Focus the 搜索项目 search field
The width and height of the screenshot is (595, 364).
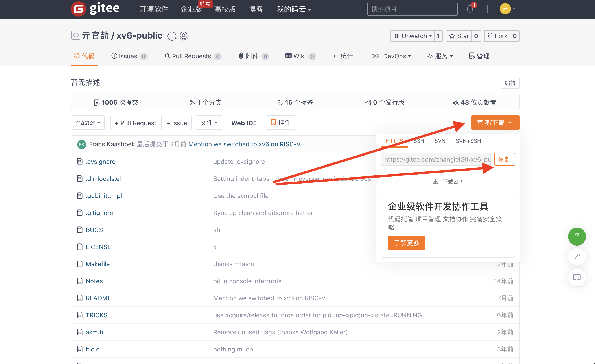pos(412,9)
